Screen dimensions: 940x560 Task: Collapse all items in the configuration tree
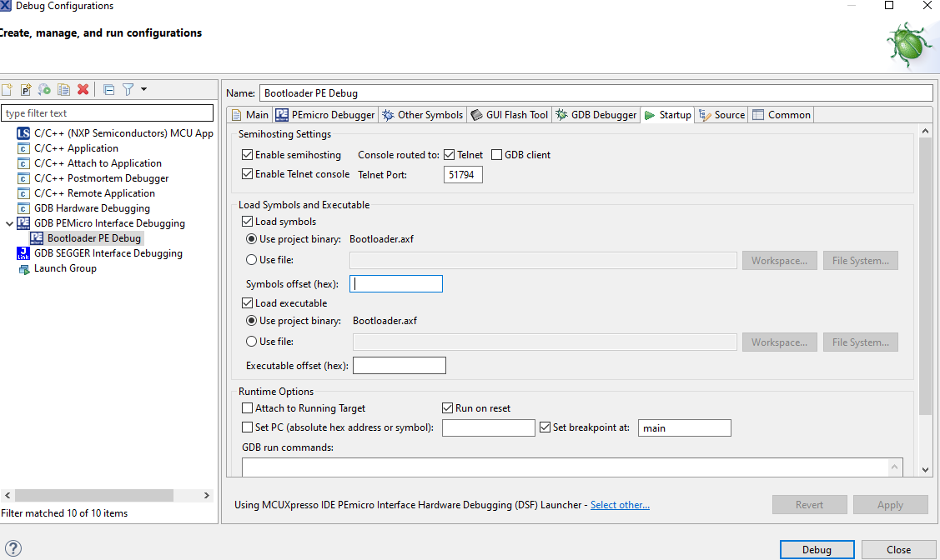click(x=108, y=89)
